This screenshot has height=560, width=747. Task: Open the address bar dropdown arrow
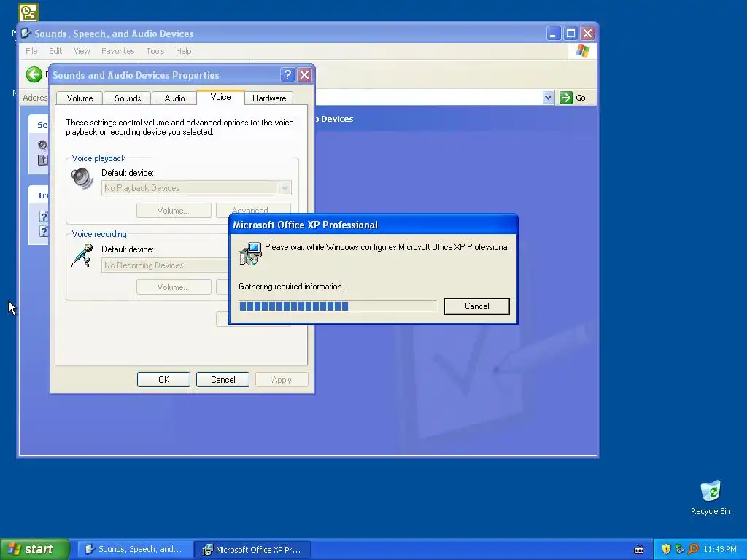[548, 98]
